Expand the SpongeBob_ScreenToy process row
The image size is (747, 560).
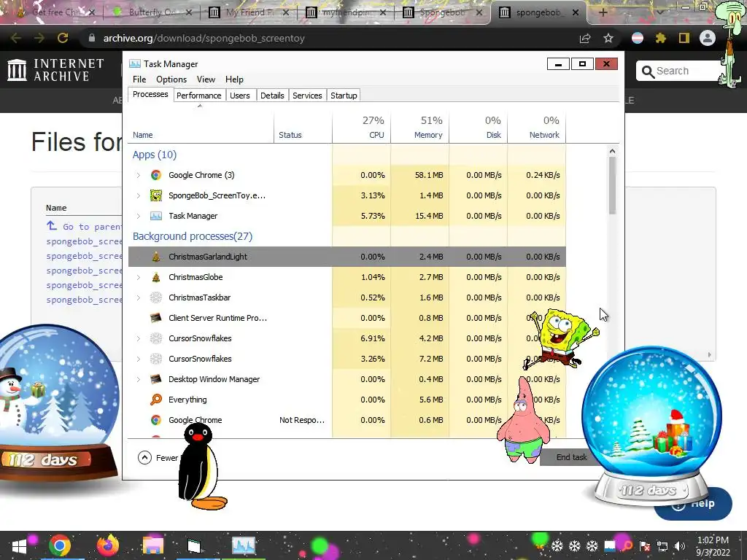(x=138, y=195)
